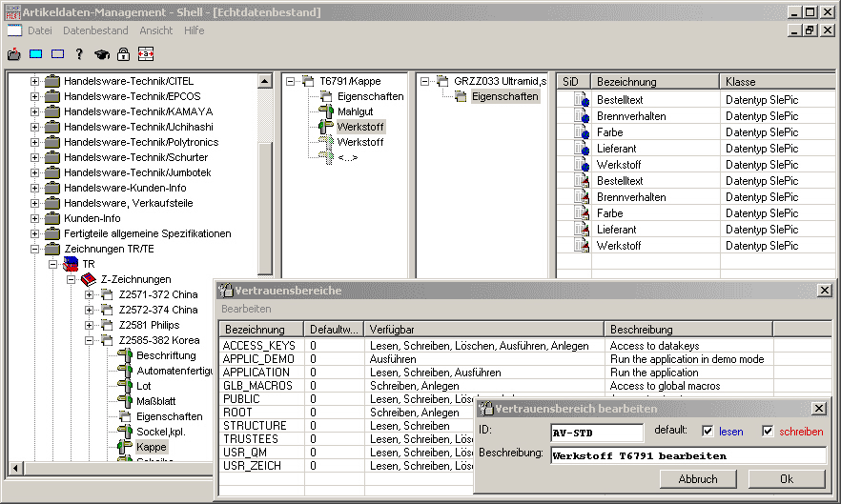Image resolution: width=841 pixels, height=504 pixels.
Task: Click the Mahlgut signpost icon
Action: coord(325,111)
